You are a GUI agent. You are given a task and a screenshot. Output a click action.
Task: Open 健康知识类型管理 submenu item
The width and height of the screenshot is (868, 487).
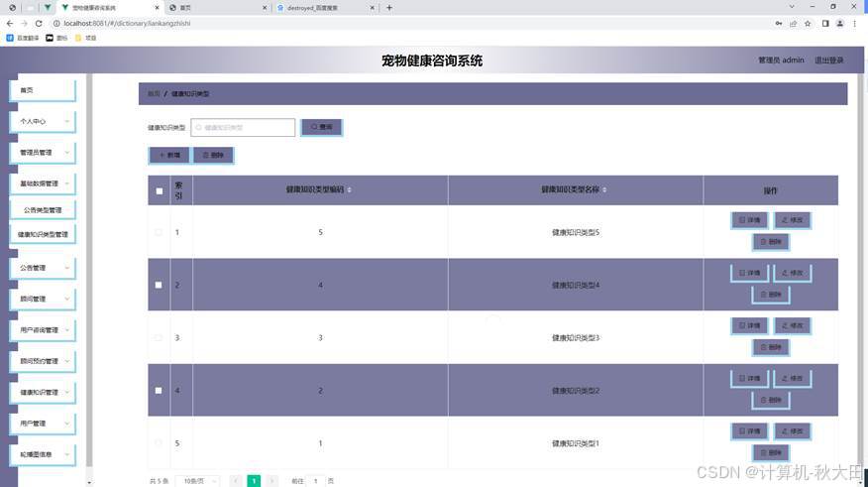(x=43, y=234)
